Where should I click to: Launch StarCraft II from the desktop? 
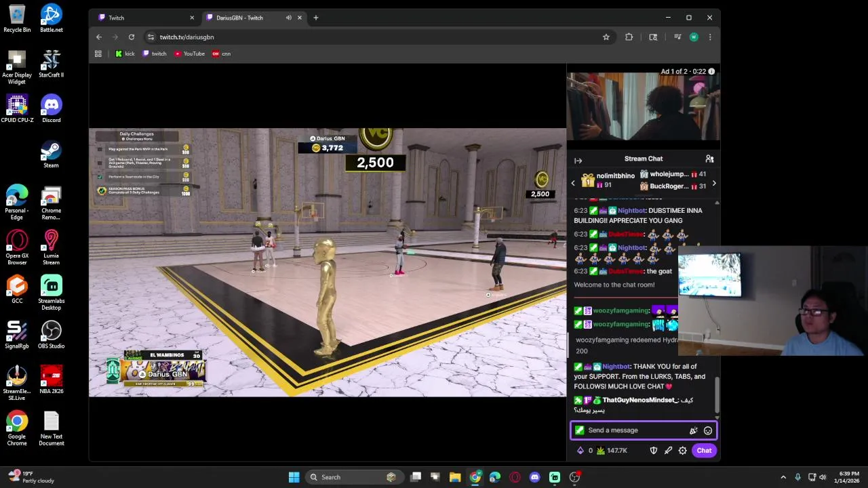coord(52,64)
